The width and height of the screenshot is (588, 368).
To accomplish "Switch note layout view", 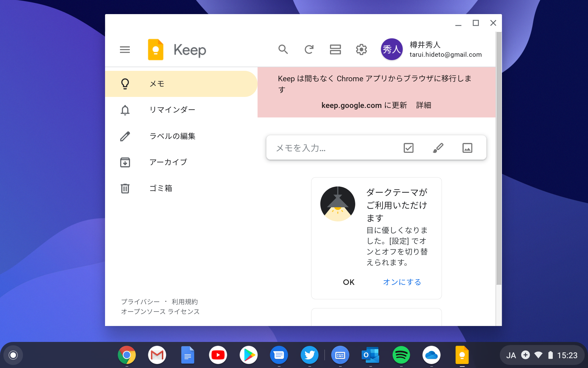I will tap(335, 49).
